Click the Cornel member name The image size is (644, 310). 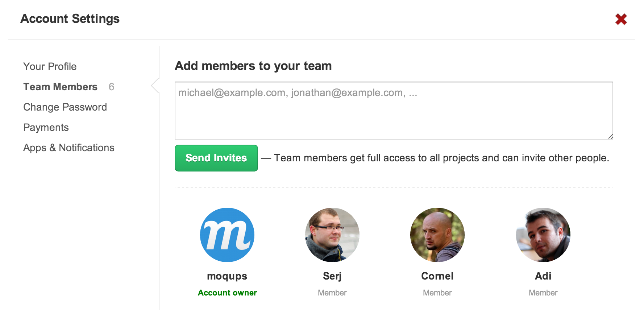[437, 276]
